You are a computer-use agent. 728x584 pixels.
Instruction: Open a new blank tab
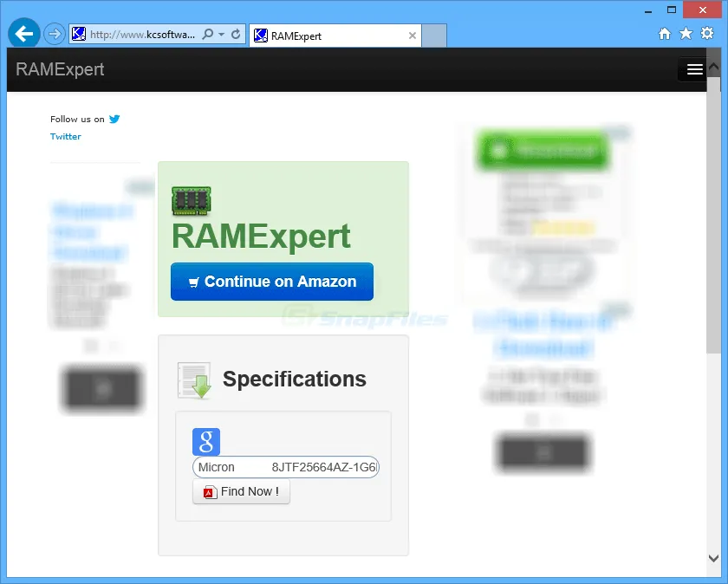click(x=434, y=36)
